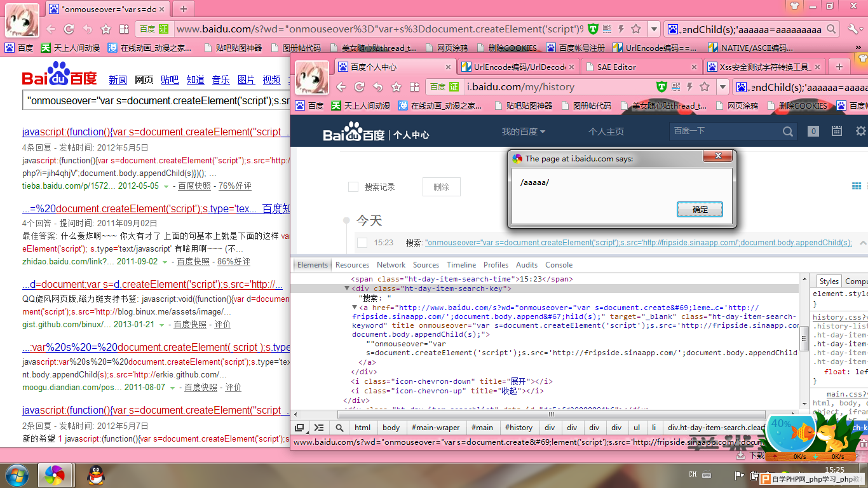Click the search magnifier in Baidu personal center
Screen dimensions: 868x488
click(x=788, y=132)
